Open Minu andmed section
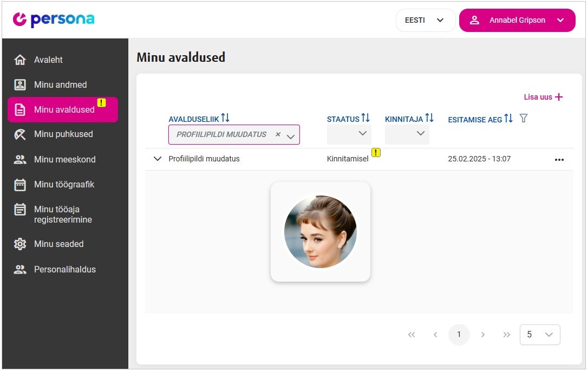Screen dimensions: 588x371 [61, 85]
